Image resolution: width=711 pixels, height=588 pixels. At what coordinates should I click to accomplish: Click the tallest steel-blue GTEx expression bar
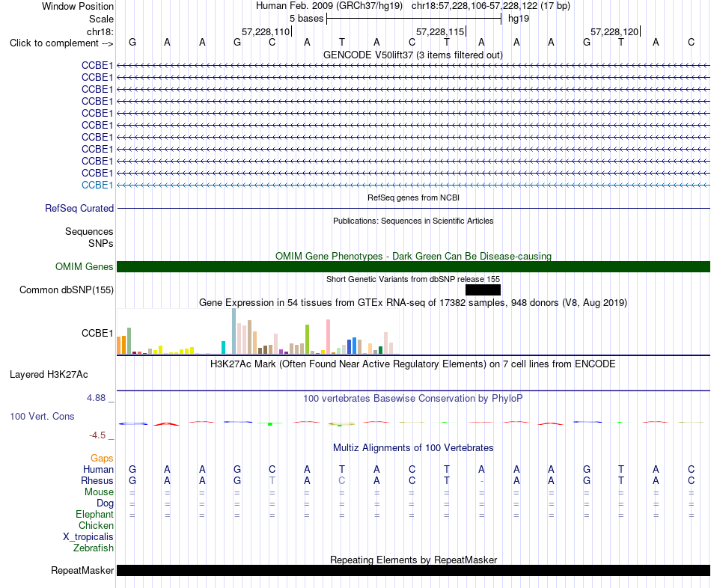pyautogui.click(x=234, y=331)
